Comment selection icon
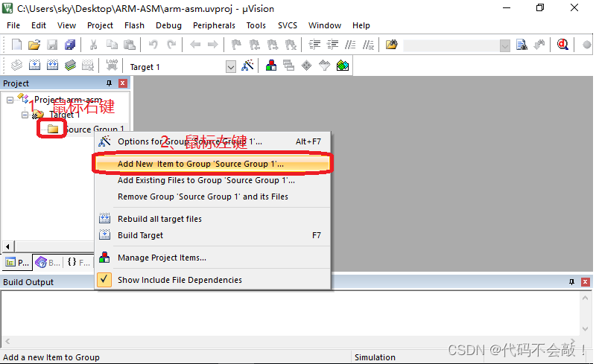 [350, 45]
